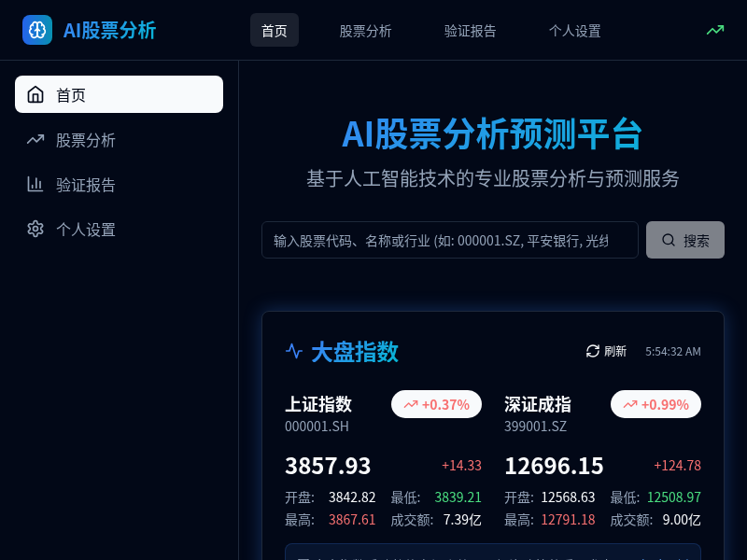Click the 深证成指 heading
Image resolution: width=747 pixels, height=560 pixels.
[x=538, y=404]
